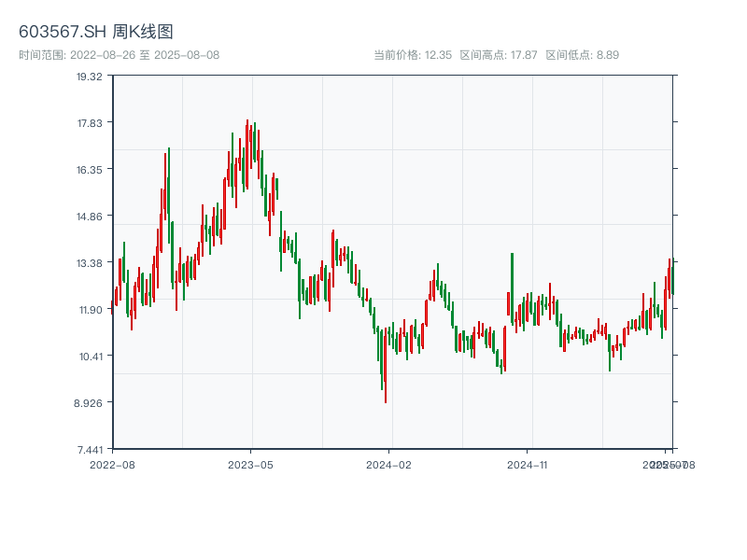Click the chart title 603567.SH 周K线图
Screen dimensions: 747x560
coord(96,32)
